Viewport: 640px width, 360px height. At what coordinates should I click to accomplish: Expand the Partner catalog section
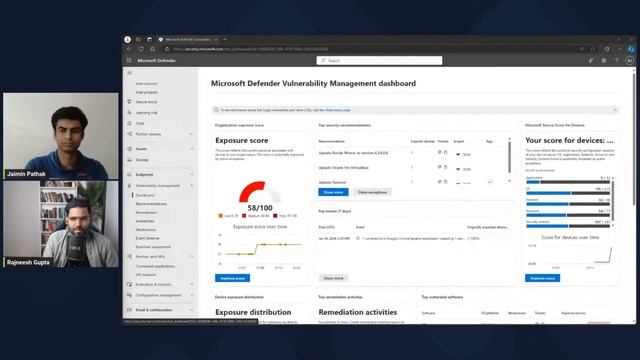pyautogui.click(x=191, y=134)
